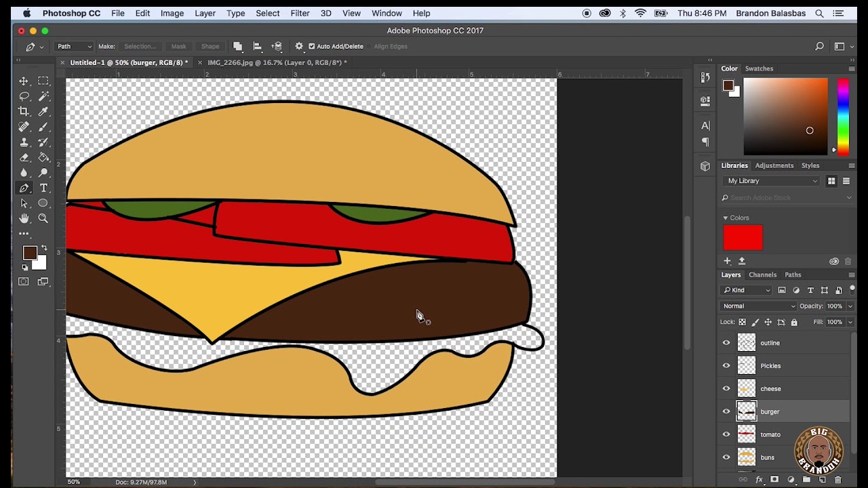The height and width of the screenshot is (488, 868).
Task: Add a layer style with fx icon
Action: tap(759, 480)
